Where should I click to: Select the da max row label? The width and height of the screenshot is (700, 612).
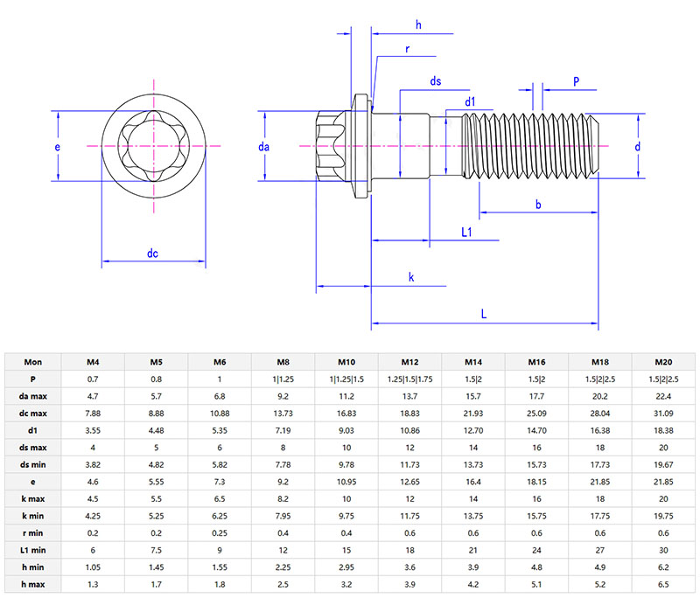point(33,396)
